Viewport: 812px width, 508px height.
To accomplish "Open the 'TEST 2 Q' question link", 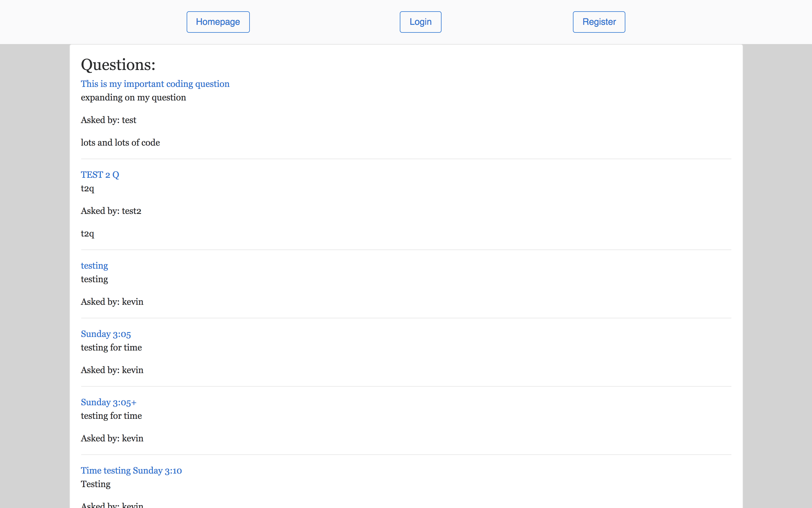I will 100,175.
